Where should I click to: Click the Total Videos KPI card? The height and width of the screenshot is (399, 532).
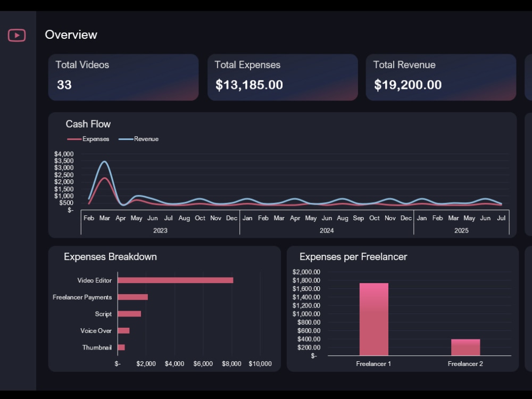pyautogui.click(x=123, y=77)
